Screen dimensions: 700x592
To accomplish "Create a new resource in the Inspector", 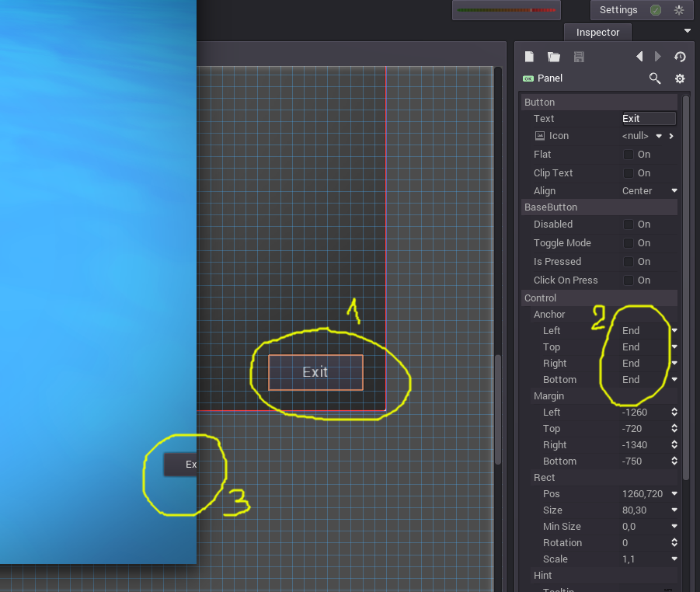I will pos(531,56).
